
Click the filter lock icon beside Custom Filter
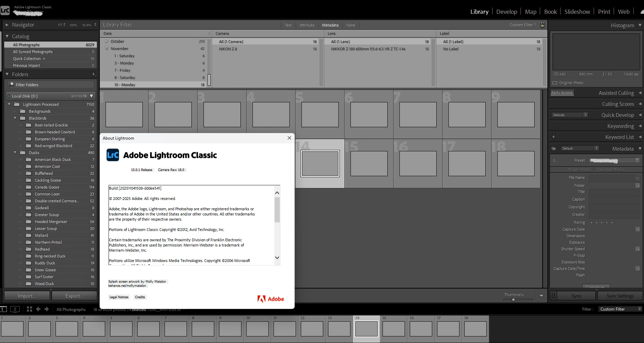point(542,24)
